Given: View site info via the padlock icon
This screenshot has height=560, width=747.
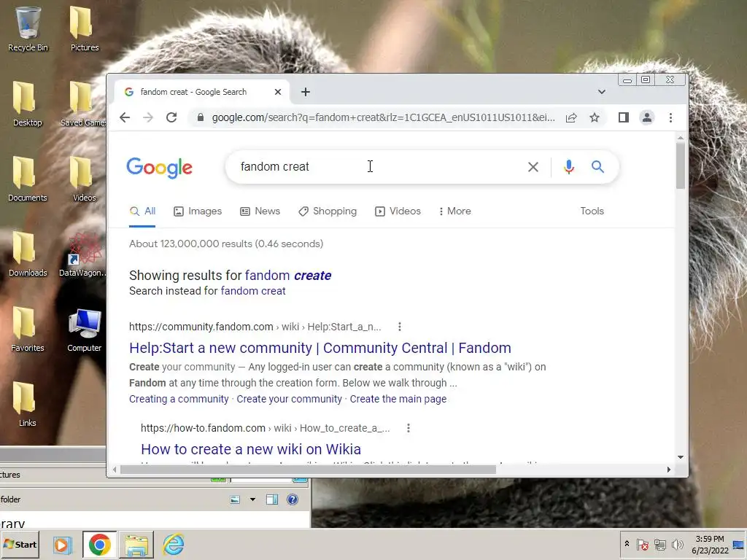Looking at the screenshot, I should (x=201, y=117).
